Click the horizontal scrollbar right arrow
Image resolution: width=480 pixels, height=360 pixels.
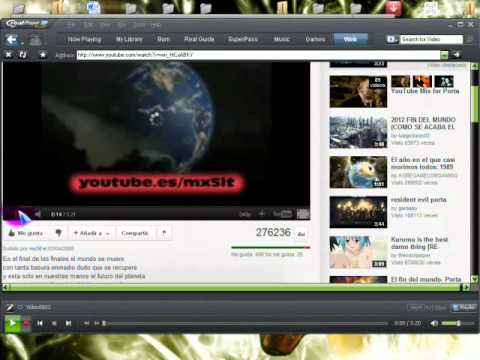coord(466,287)
